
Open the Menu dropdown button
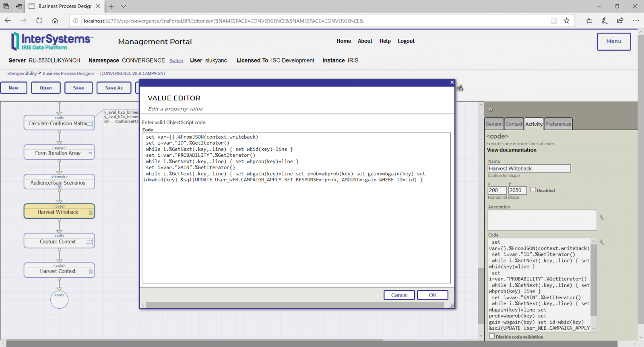coord(613,41)
